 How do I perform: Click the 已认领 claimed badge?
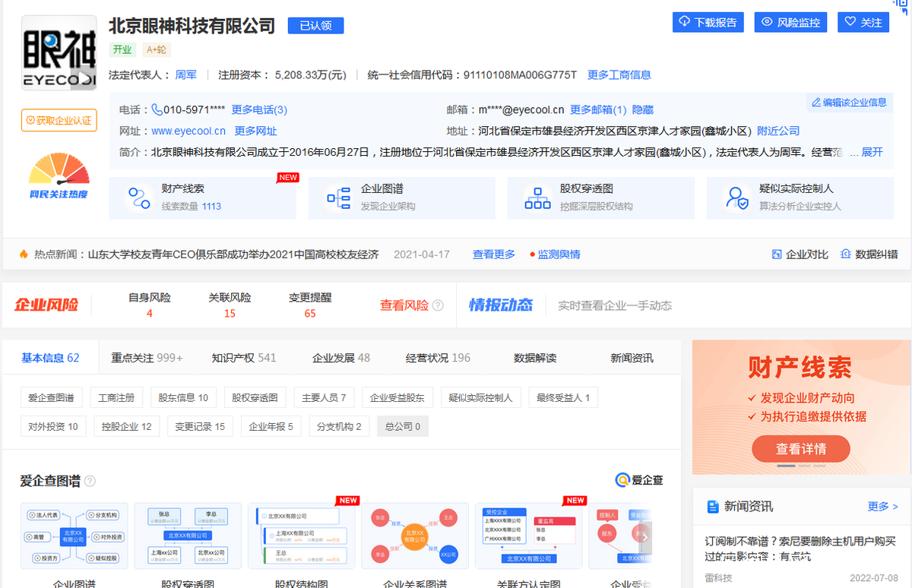click(315, 26)
